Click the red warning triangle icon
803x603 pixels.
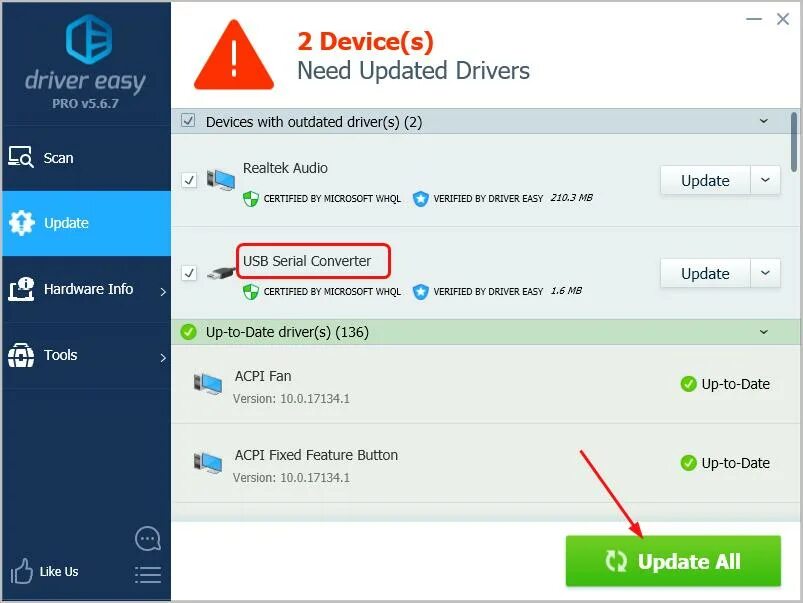pyautogui.click(x=234, y=56)
